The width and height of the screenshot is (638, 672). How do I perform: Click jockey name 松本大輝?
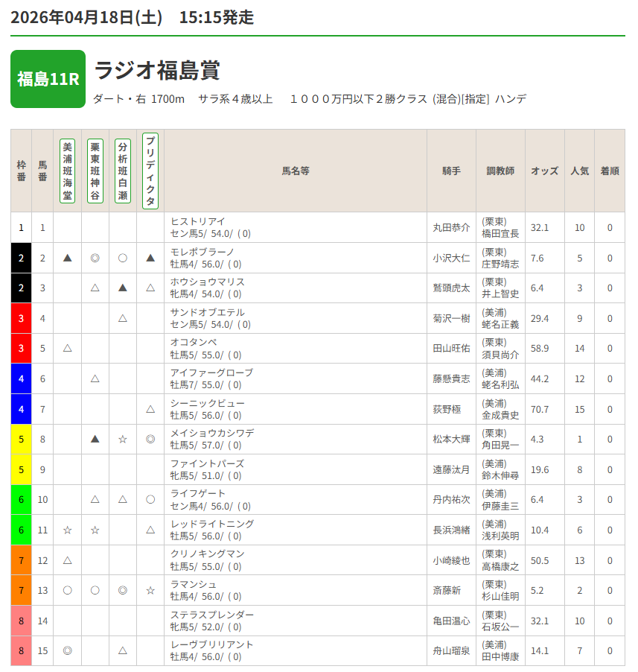[x=451, y=440]
